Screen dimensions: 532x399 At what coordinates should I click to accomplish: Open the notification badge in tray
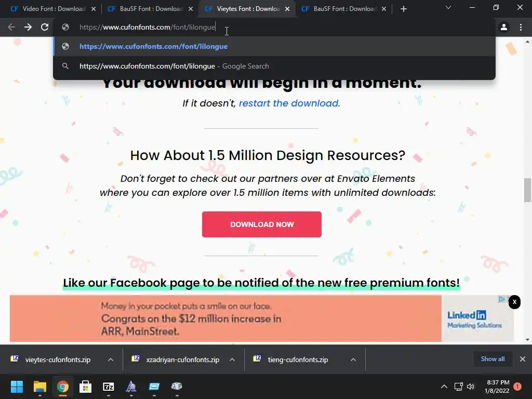tap(517, 387)
